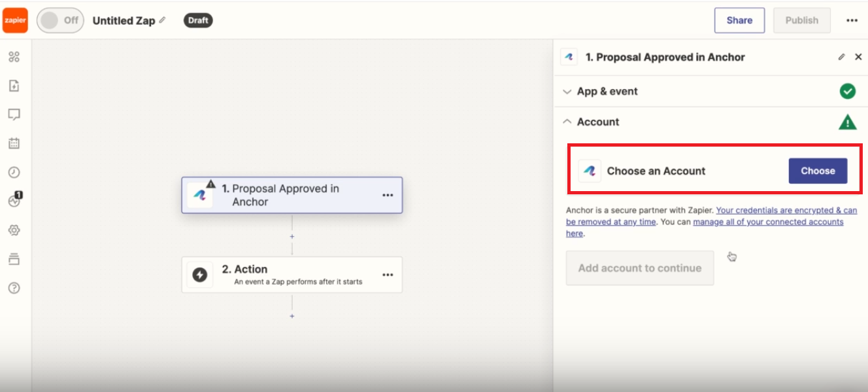
Task: Open the Zap notes file sidebar icon
Action: point(14,86)
